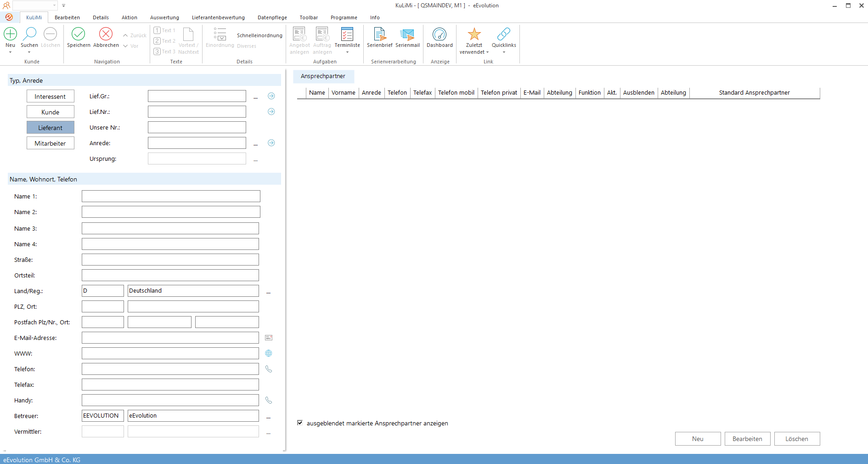The width and height of the screenshot is (868, 464).
Task: Open the Serienbrief tool
Action: pyautogui.click(x=380, y=34)
